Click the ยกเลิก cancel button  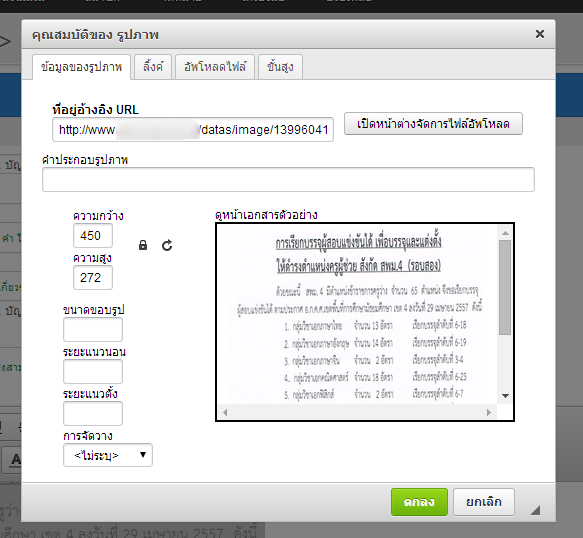tap(484, 502)
